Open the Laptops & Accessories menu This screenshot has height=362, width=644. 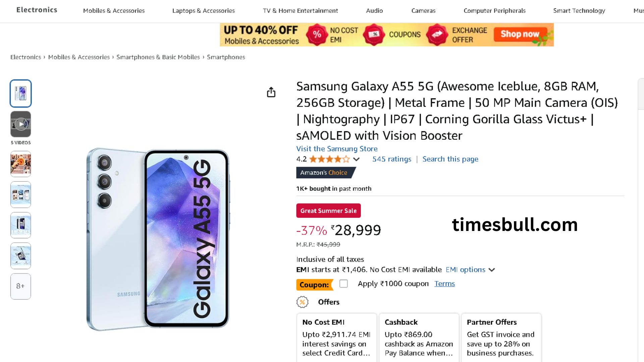coord(203,11)
